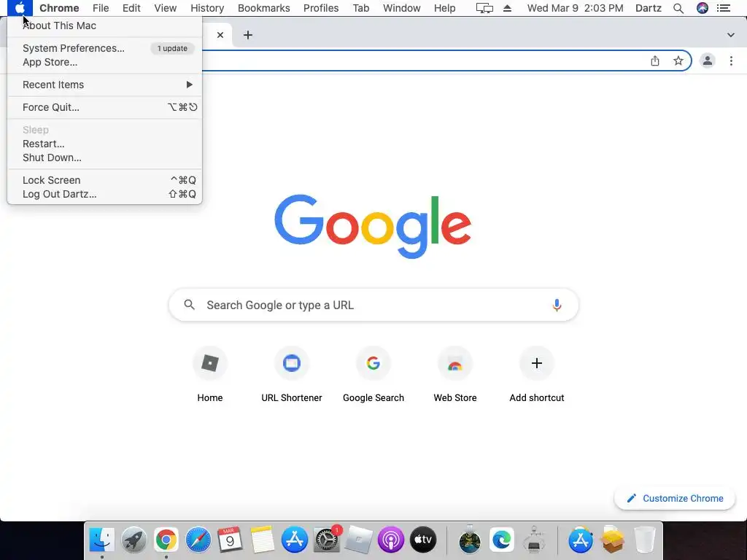Viewport: 747px width, 560px height.
Task: Open the Tab menu
Action: click(x=360, y=8)
